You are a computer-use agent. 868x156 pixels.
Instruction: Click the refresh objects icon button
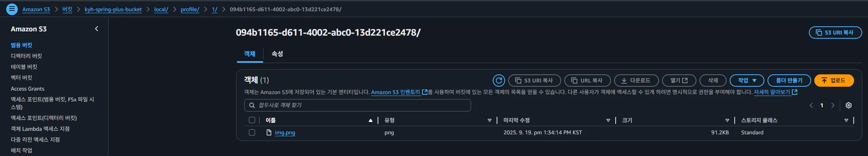(499, 81)
